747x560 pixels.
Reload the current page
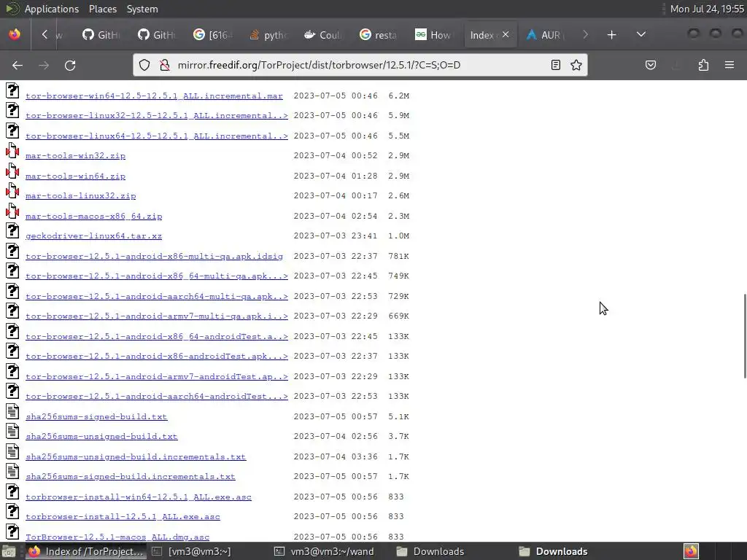[70, 65]
